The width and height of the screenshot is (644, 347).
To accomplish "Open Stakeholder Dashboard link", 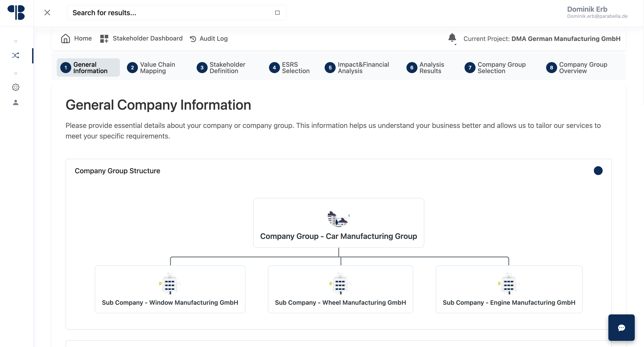I will click(x=148, y=38).
